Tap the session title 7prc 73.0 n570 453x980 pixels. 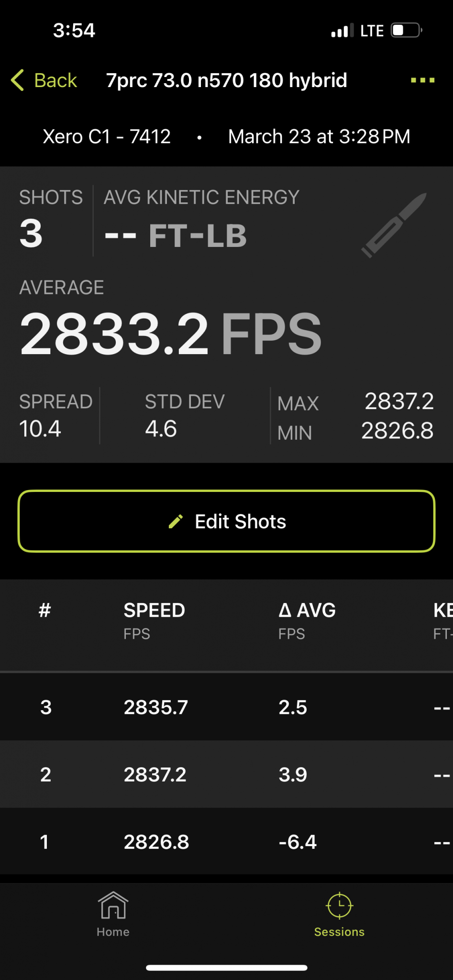click(226, 80)
